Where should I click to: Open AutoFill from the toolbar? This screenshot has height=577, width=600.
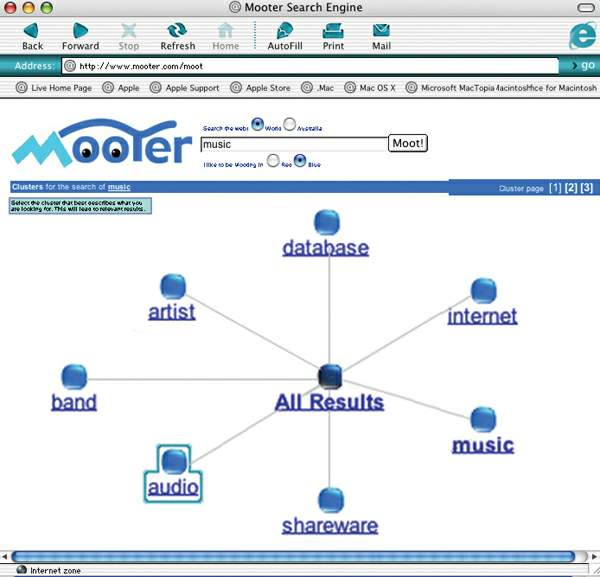point(285,31)
